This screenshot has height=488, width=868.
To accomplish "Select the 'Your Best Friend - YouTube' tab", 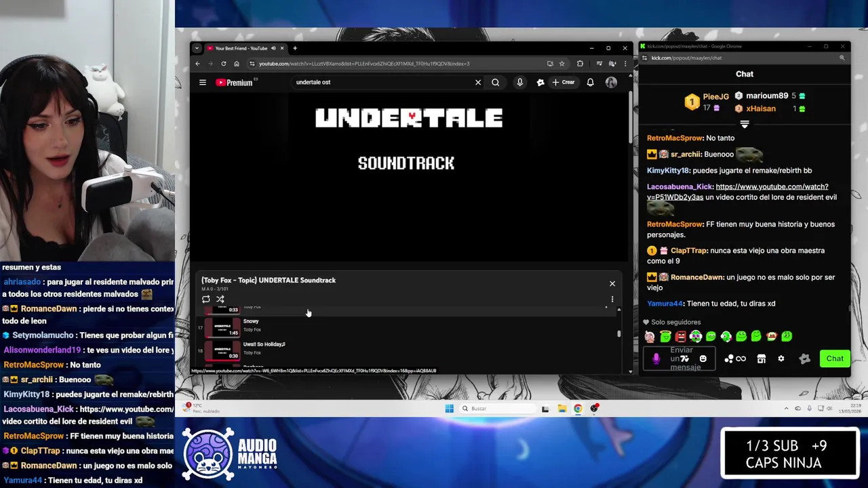I will (x=241, y=48).
